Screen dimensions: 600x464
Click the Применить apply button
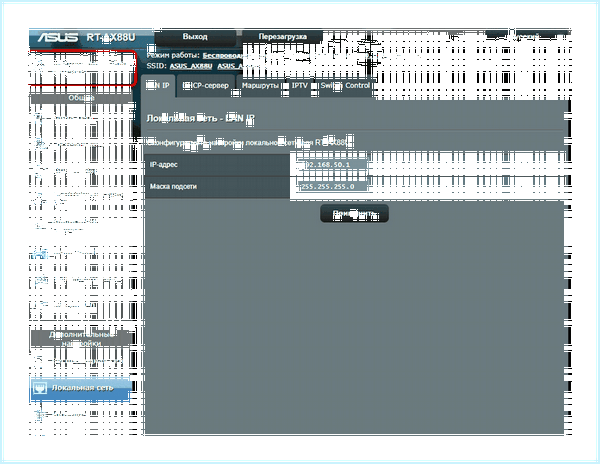[x=354, y=213]
